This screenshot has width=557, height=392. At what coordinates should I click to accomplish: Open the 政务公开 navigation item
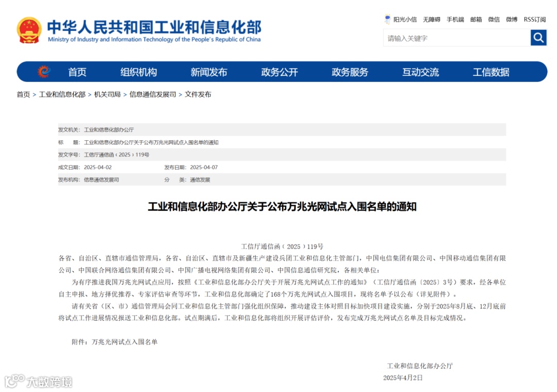tap(280, 72)
